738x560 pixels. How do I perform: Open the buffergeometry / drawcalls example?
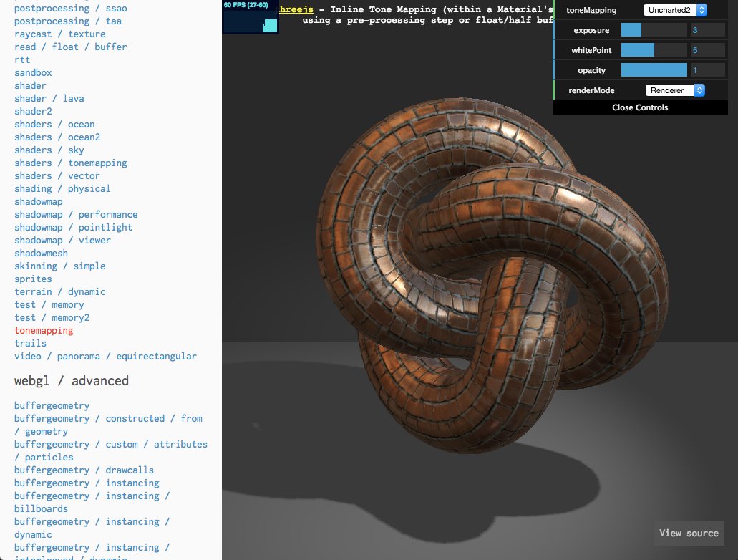(x=84, y=470)
